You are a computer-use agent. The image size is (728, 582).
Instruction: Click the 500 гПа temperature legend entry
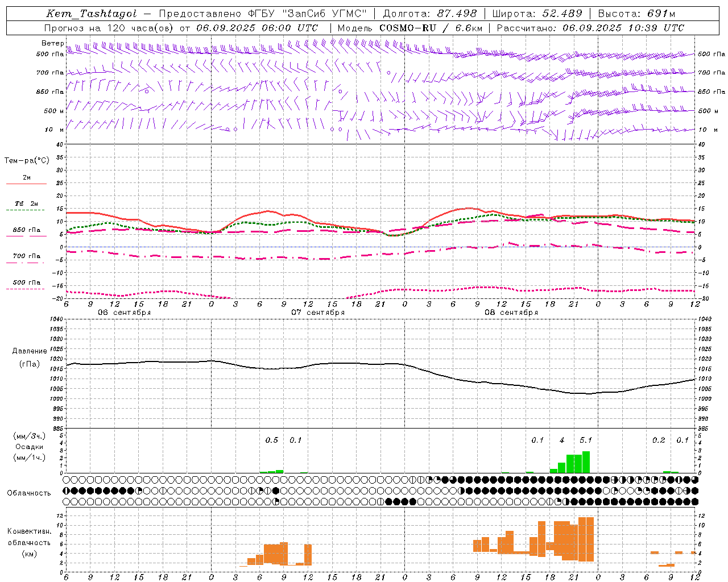(x=26, y=282)
